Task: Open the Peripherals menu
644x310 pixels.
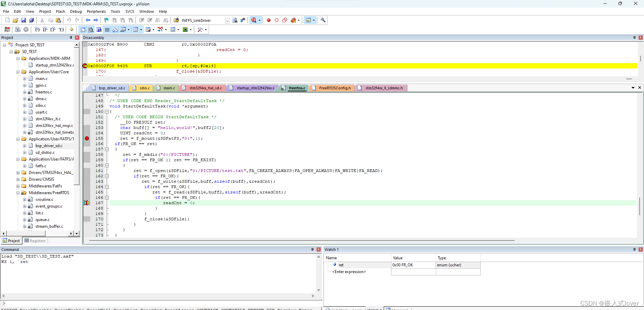Action: tap(96, 11)
